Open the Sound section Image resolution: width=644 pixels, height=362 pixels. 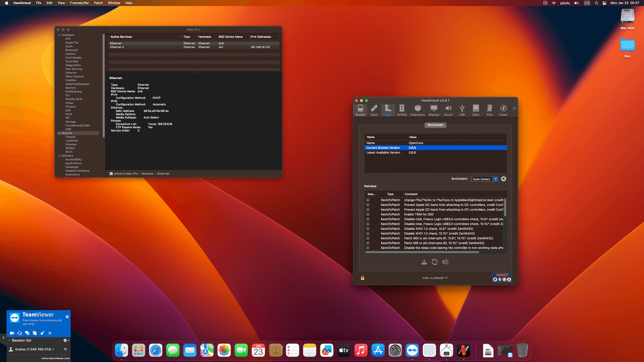[448, 110]
